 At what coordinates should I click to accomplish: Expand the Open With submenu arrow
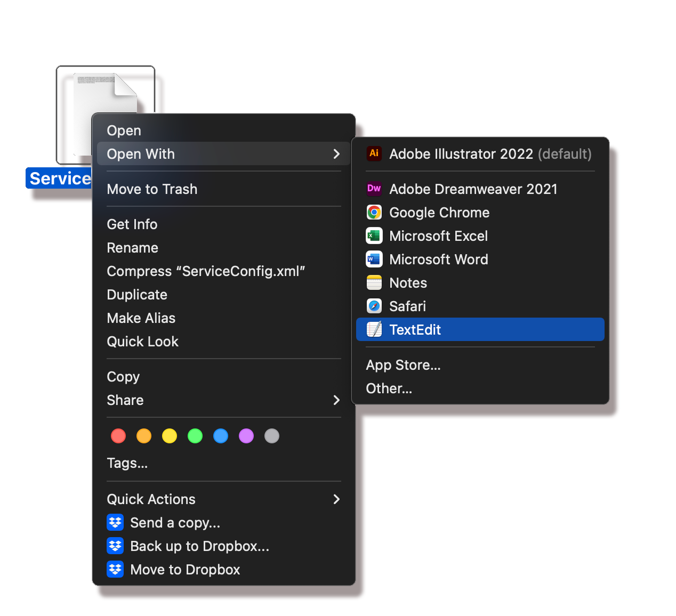(x=336, y=154)
